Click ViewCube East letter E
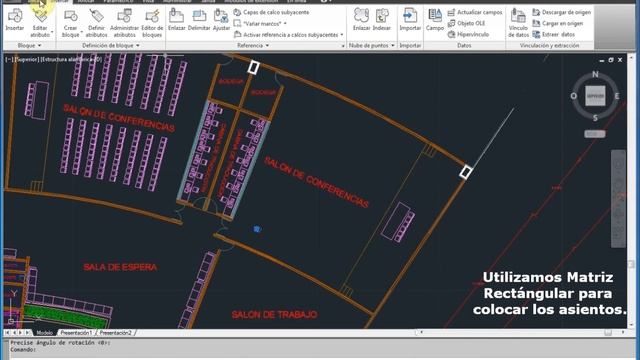 click(617, 96)
